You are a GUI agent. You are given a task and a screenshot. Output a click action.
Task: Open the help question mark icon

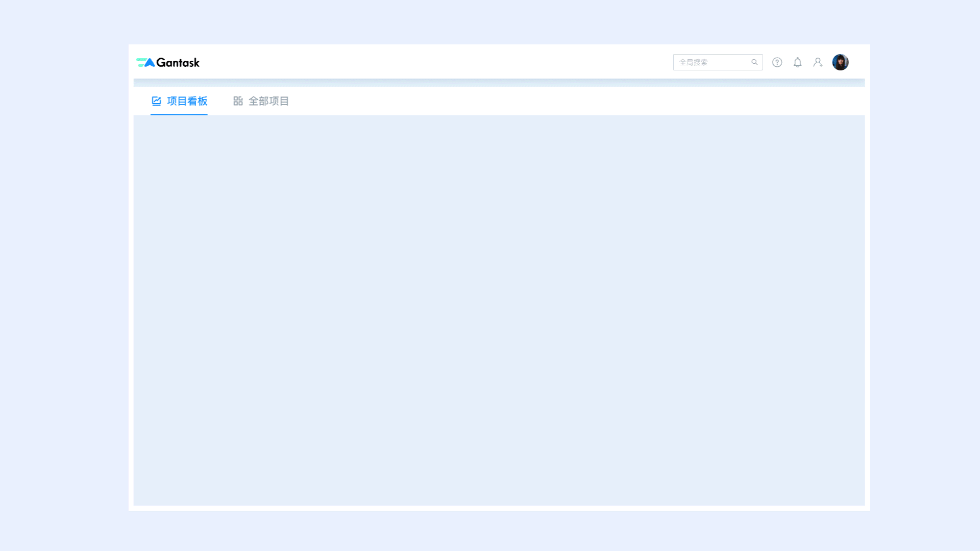pos(777,62)
